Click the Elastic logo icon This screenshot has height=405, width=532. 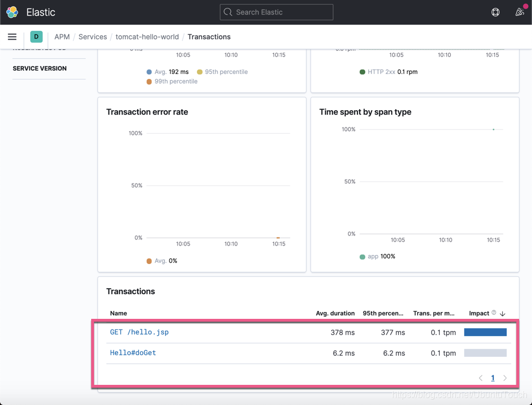coord(12,12)
